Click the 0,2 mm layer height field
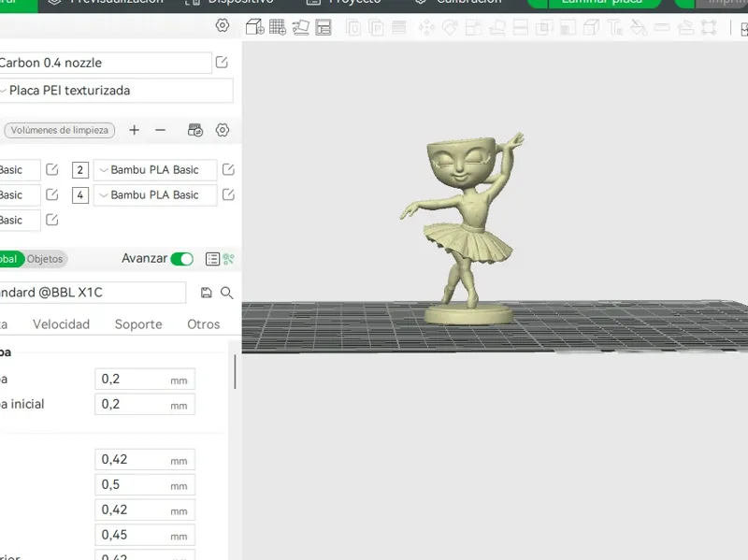Image resolution: width=748 pixels, height=560 pixels. pos(145,380)
